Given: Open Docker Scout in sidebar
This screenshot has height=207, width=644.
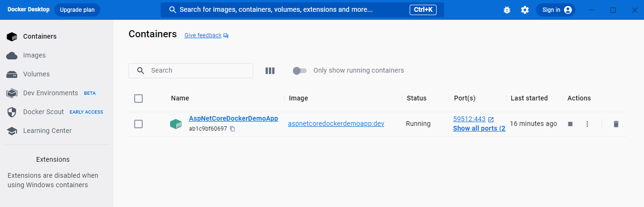Looking at the screenshot, I should click(x=43, y=112).
